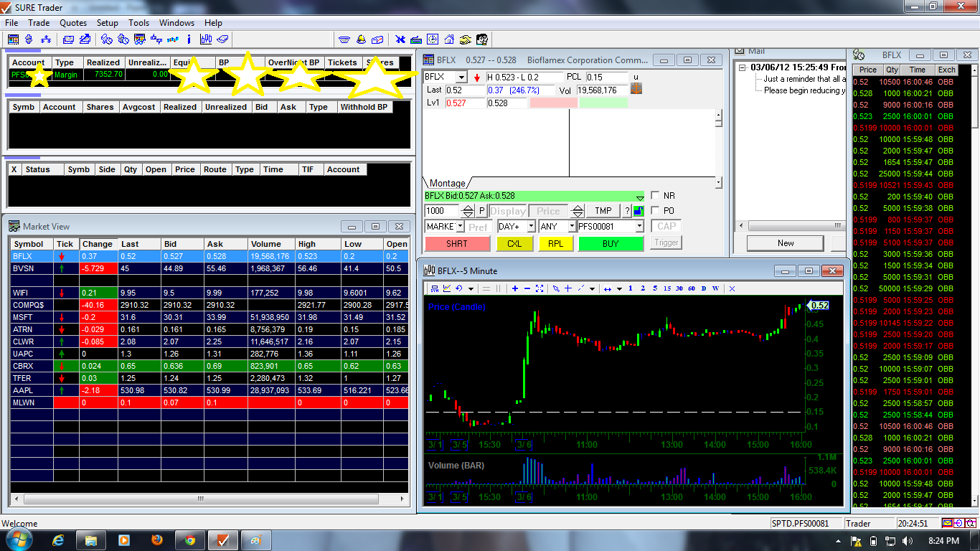Open the Setup menu

click(108, 23)
